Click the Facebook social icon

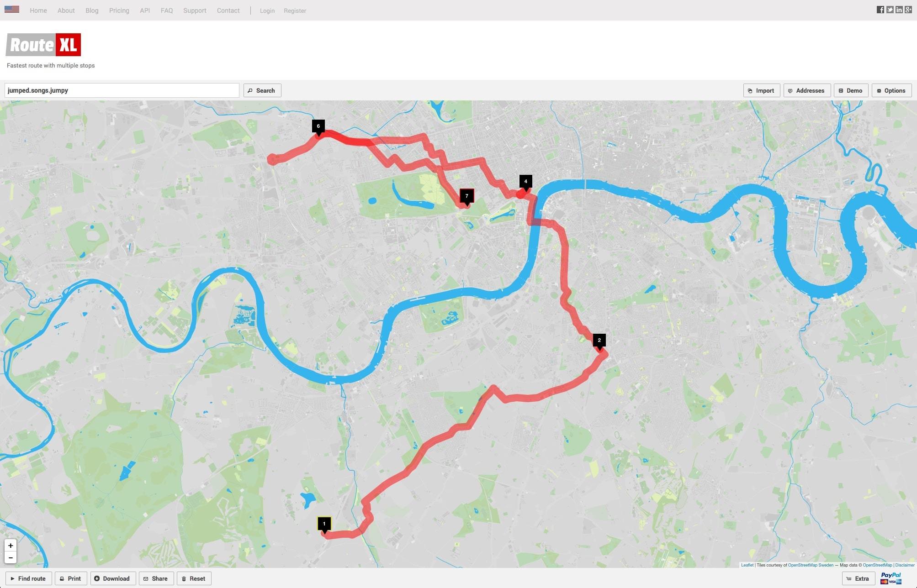[880, 10]
